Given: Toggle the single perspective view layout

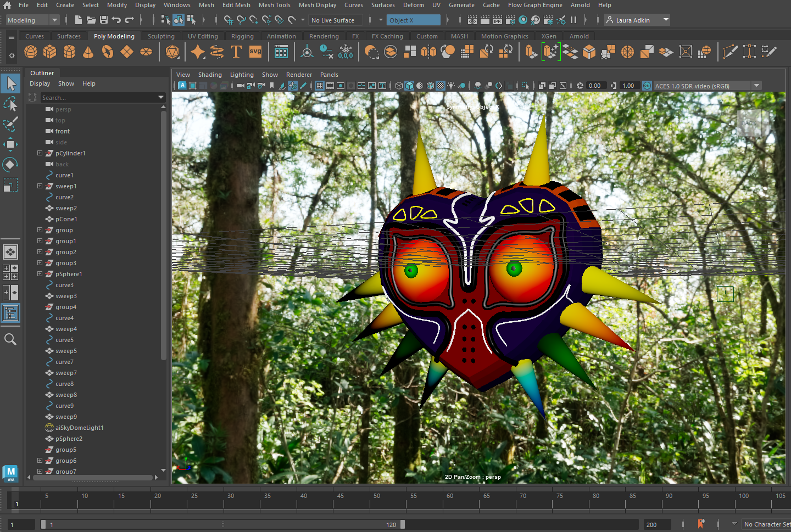Looking at the screenshot, I should 10,252.
